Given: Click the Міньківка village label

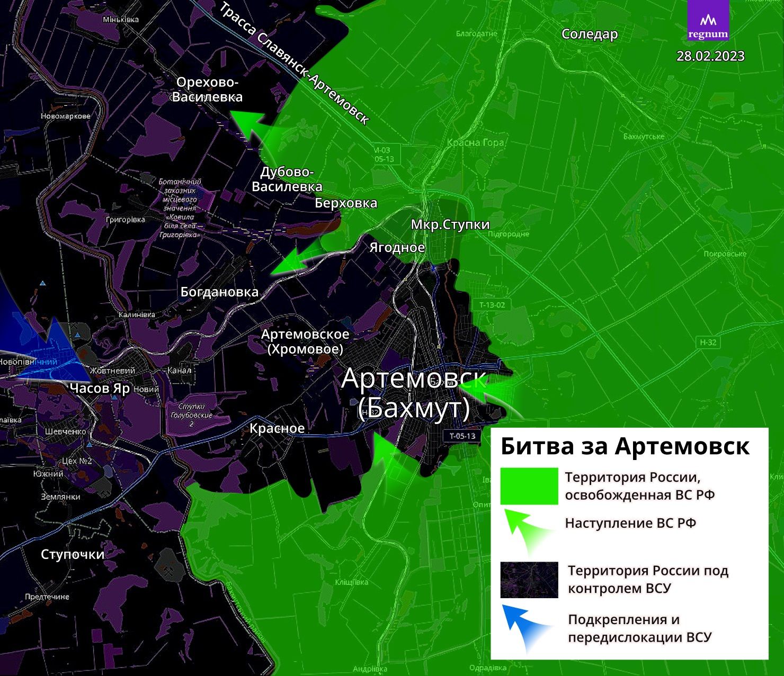Looking at the screenshot, I should pyautogui.click(x=120, y=20).
